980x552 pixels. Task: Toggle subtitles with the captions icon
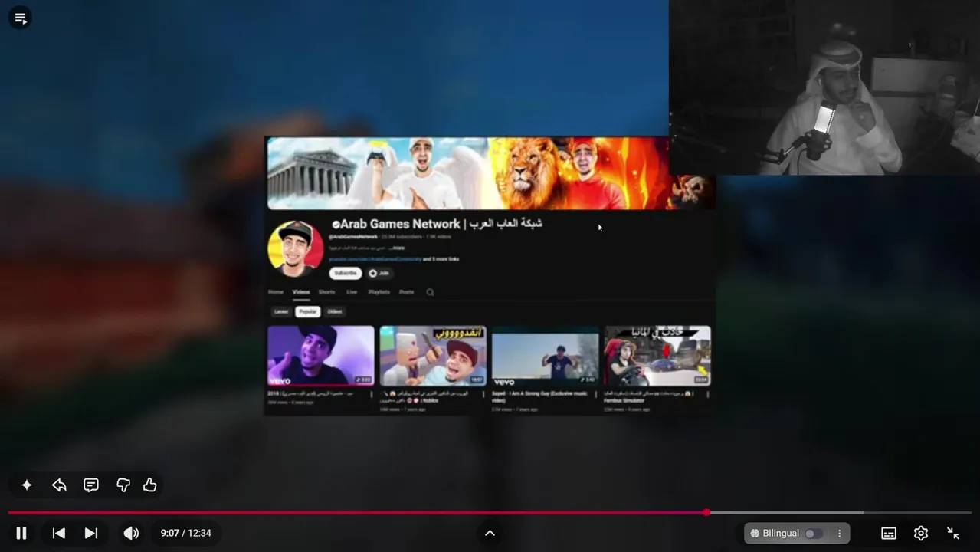pos(889,533)
